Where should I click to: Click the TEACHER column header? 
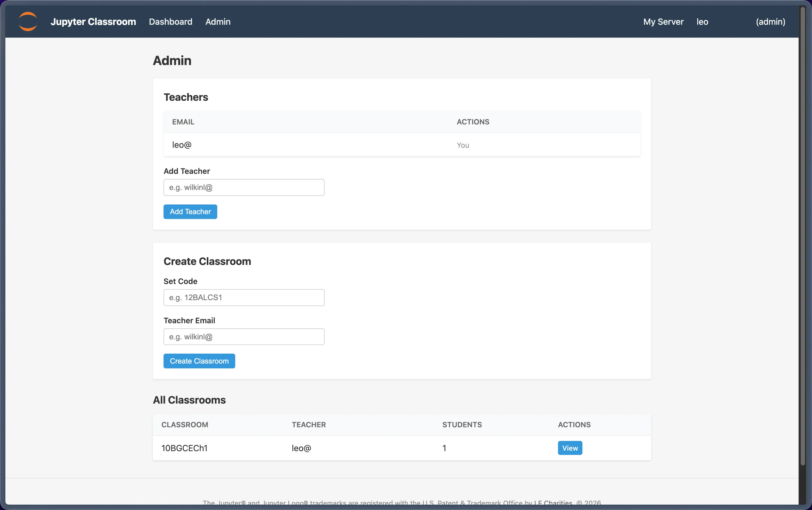click(x=309, y=425)
